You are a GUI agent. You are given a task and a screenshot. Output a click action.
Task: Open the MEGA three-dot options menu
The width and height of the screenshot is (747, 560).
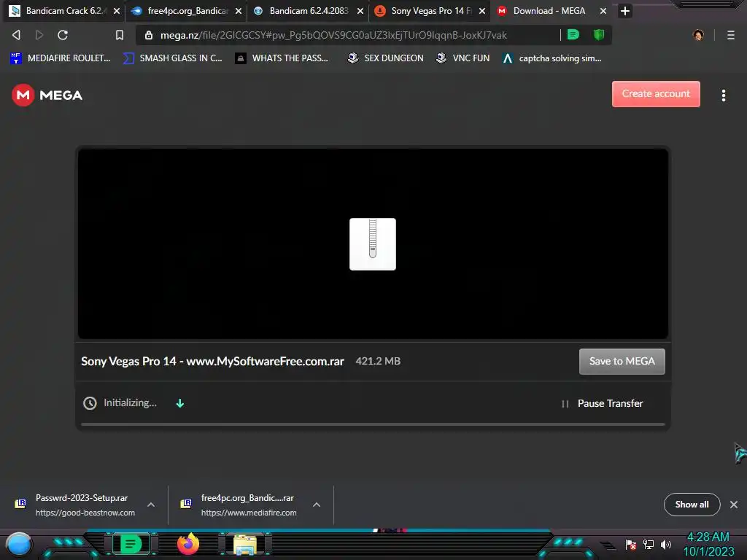coord(724,96)
